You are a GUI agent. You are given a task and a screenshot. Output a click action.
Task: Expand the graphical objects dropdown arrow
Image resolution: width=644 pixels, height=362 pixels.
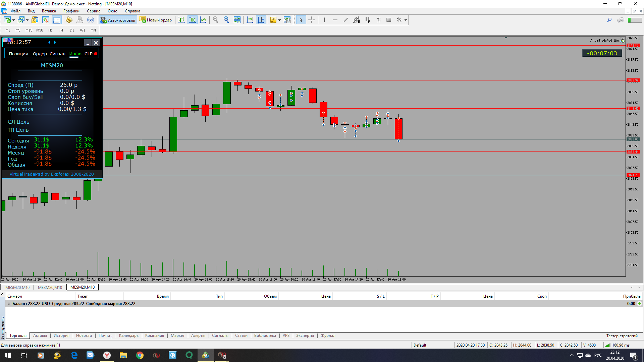tap(406, 20)
